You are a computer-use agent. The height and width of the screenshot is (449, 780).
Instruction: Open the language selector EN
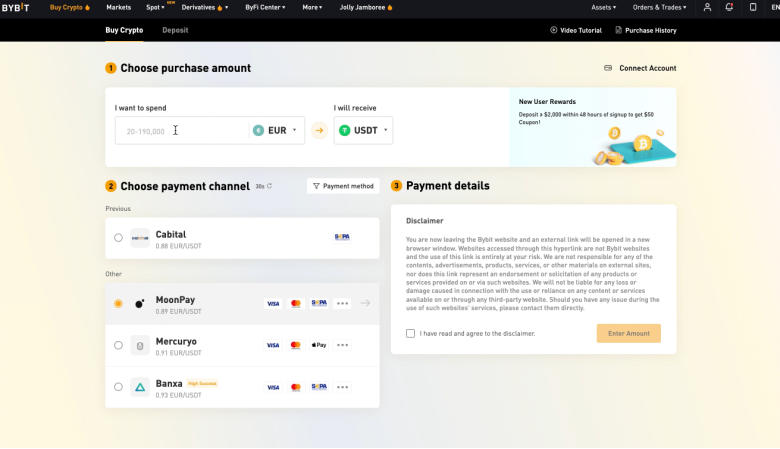point(775,7)
